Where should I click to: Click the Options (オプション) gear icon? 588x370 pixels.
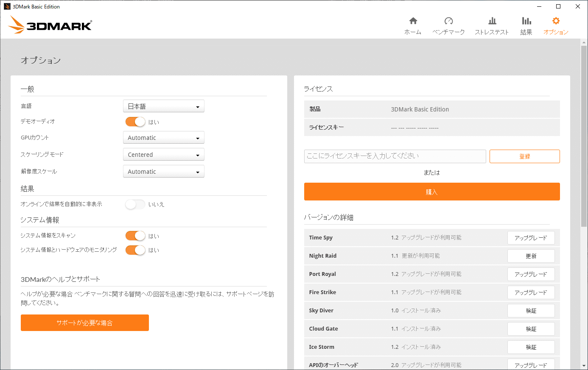point(556,21)
